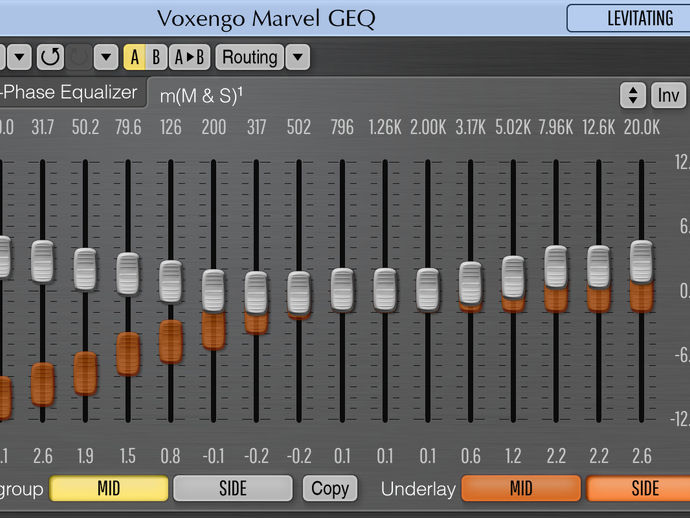Image resolution: width=690 pixels, height=518 pixels.
Task: Click the 126 band gain value 0.8
Action: tap(170, 456)
